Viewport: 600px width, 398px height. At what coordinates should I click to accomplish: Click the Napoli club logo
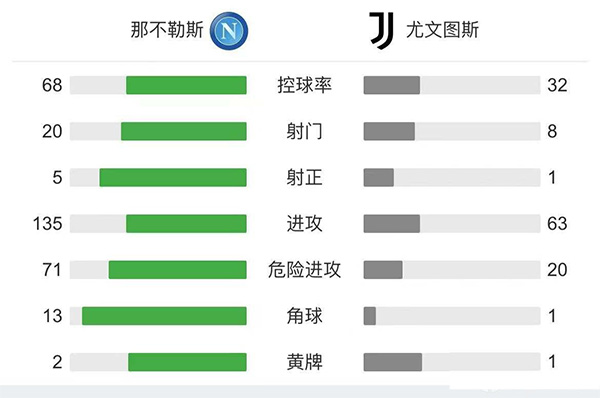(x=229, y=31)
